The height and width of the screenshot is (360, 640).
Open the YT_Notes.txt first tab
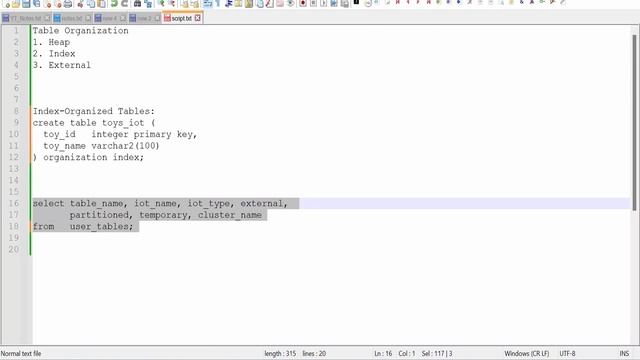(26, 18)
